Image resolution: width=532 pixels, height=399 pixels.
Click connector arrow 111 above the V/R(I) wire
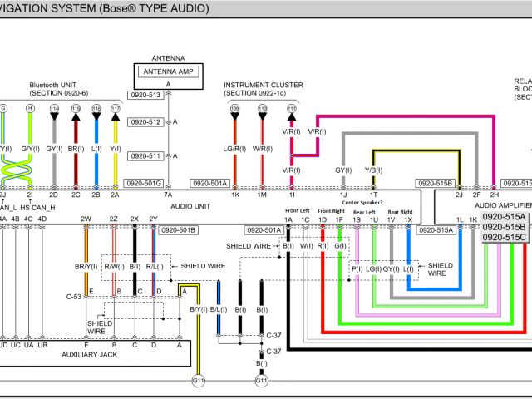coord(291,109)
